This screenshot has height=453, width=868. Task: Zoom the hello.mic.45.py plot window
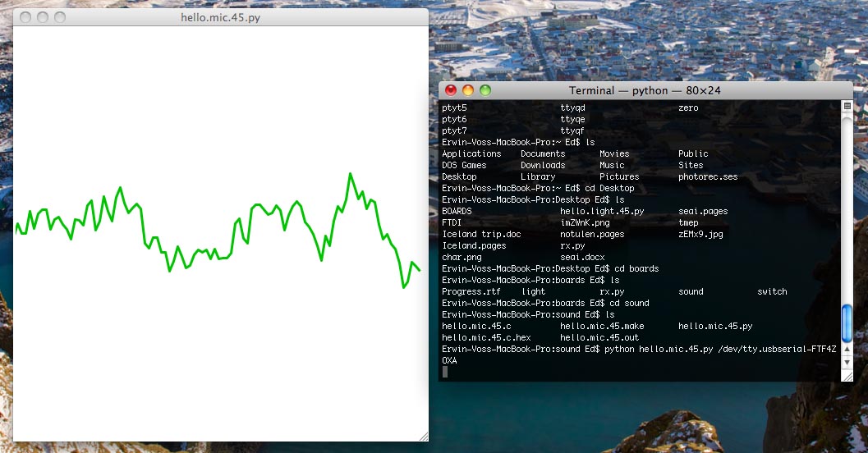tap(60, 17)
